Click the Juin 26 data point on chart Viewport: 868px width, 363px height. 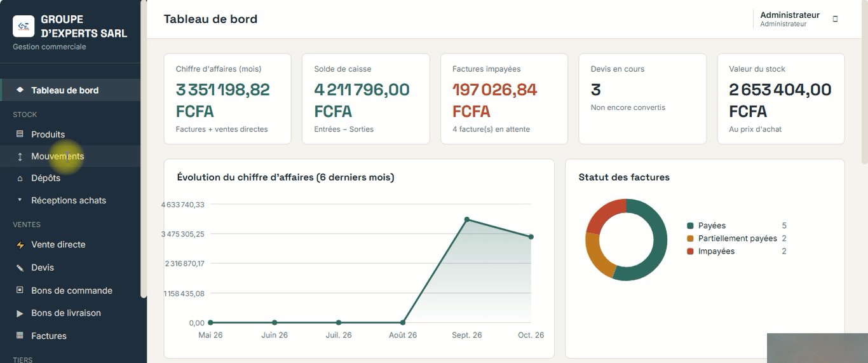pyautogui.click(x=275, y=322)
